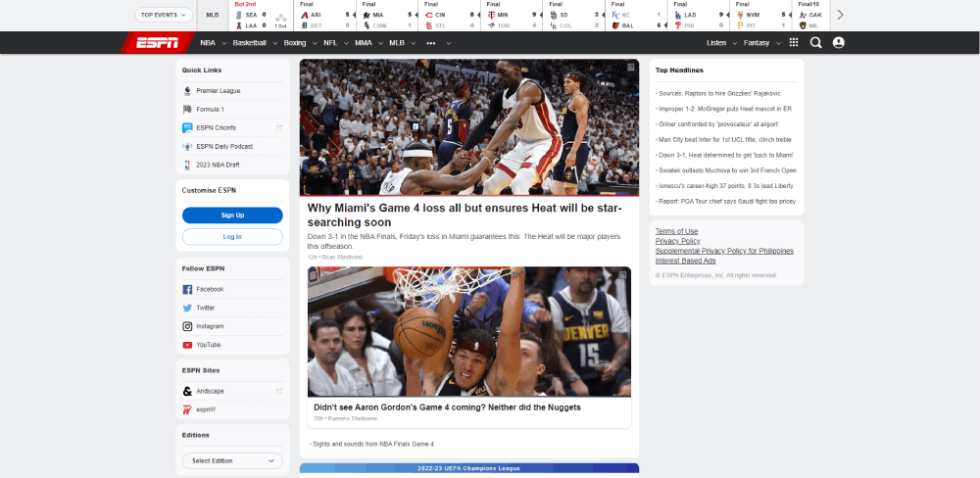Click the ESPN Cricinfo icon
The width and height of the screenshot is (980, 478).
coord(187,127)
